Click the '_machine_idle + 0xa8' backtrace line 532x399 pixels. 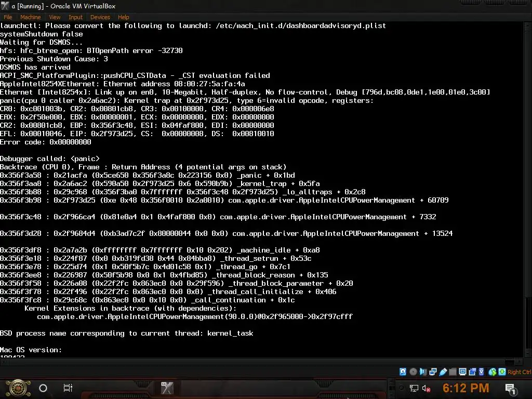point(160,250)
